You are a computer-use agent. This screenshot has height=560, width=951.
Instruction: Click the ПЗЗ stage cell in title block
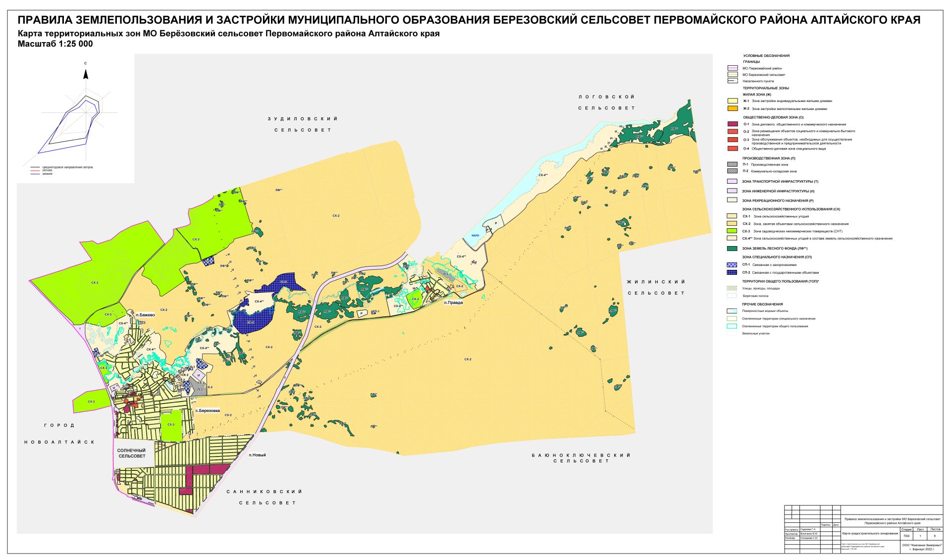(906, 536)
